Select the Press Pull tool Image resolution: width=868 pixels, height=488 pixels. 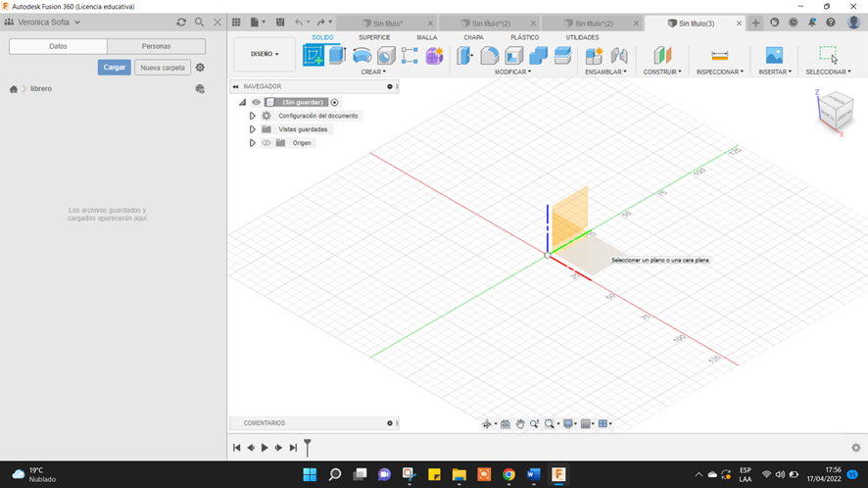pos(465,56)
